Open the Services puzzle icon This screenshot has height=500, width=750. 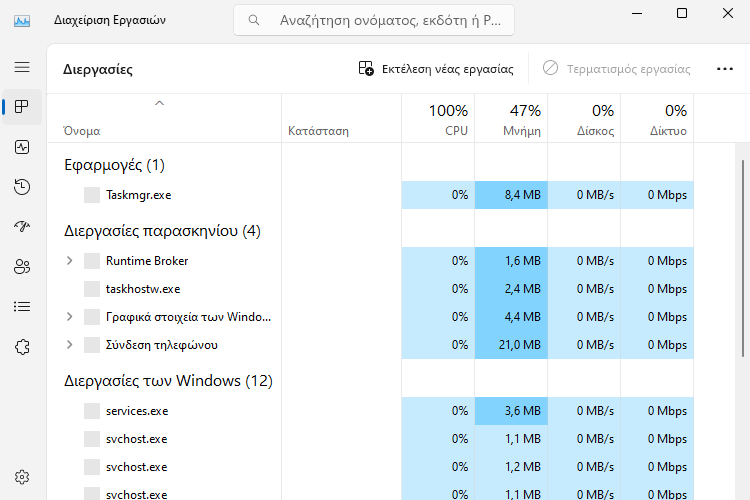point(22,346)
